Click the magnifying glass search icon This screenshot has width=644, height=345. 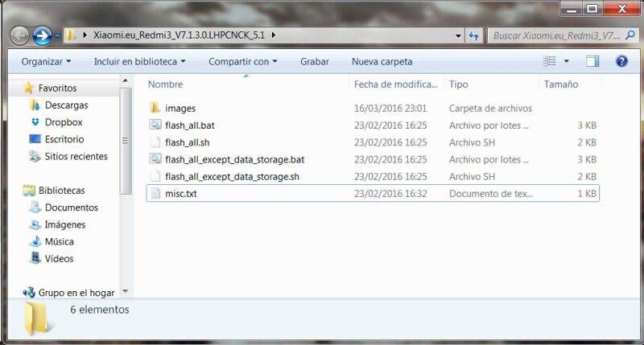pyautogui.click(x=630, y=35)
